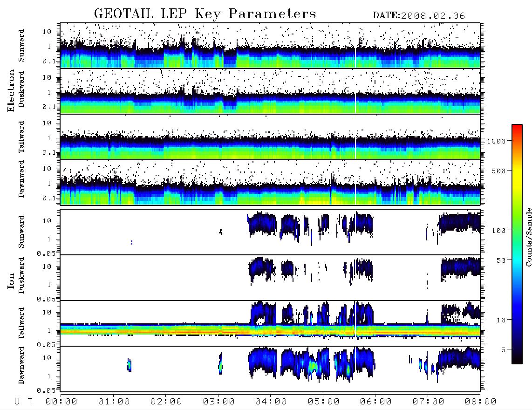
Task: Select the DATE:2008.02.06 label
Action: tap(419, 15)
